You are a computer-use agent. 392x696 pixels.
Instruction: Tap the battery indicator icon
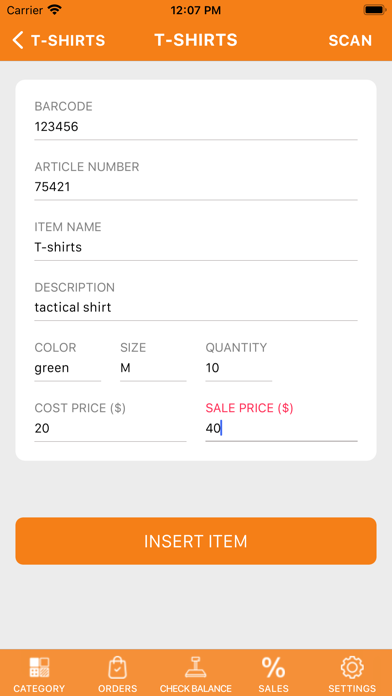pos(374,10)
